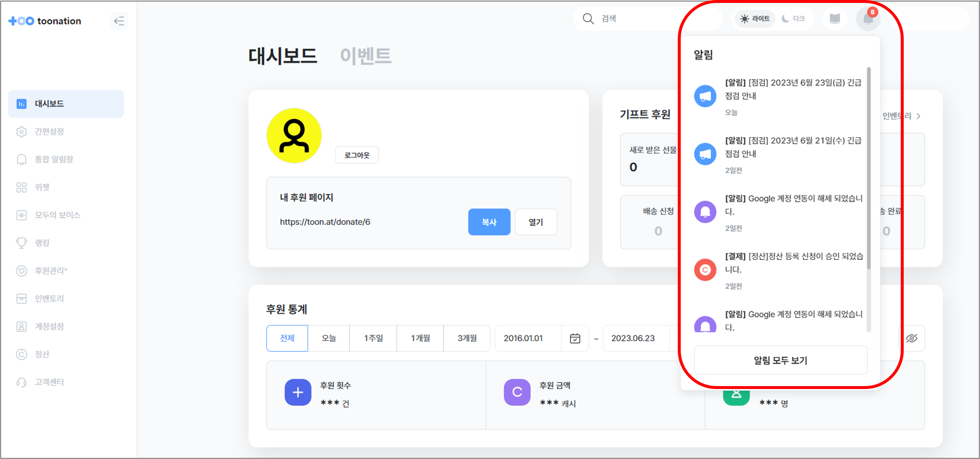The width and height of the screenshot is (980, 459).
Task: Open 고객센터 customer support
Action: click(x=48, y=382)
